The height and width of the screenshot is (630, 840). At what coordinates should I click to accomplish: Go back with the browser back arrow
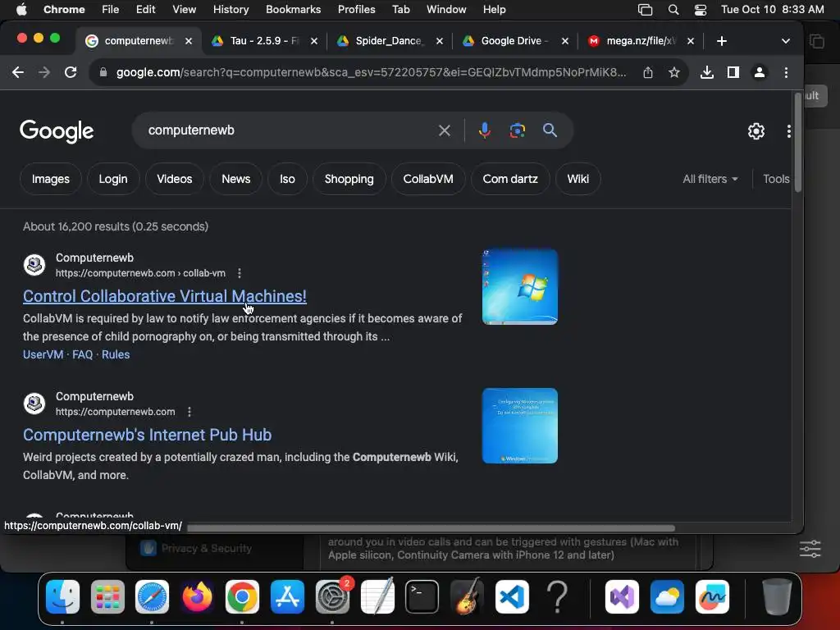click(18, 72)
